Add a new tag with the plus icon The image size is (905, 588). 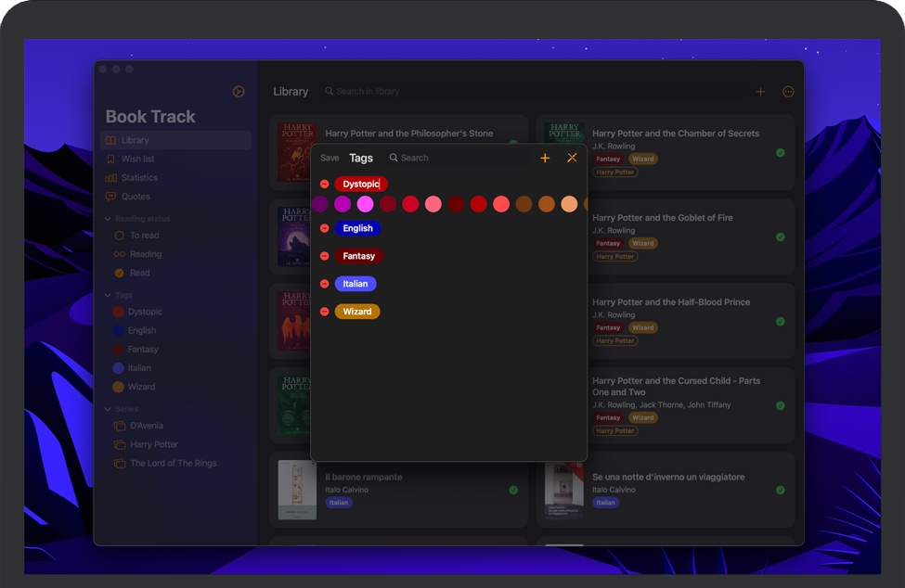tap(545, 158)
